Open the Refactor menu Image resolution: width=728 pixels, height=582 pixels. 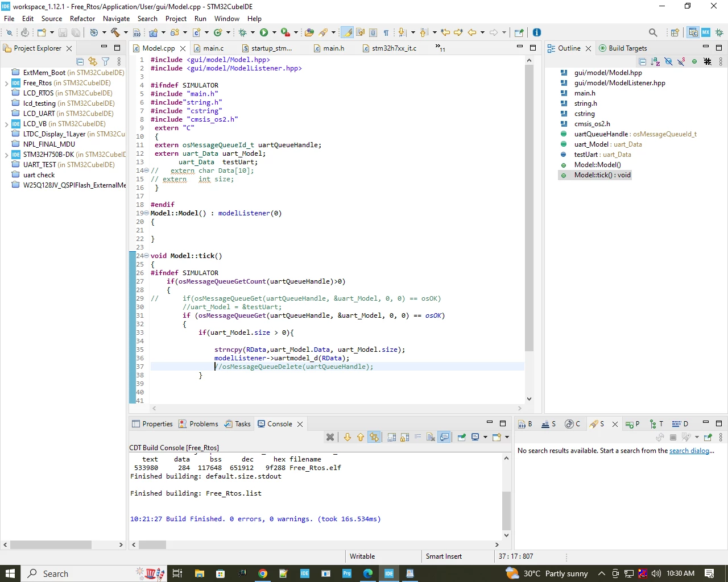pyautogui.click(x=82, y=19)
